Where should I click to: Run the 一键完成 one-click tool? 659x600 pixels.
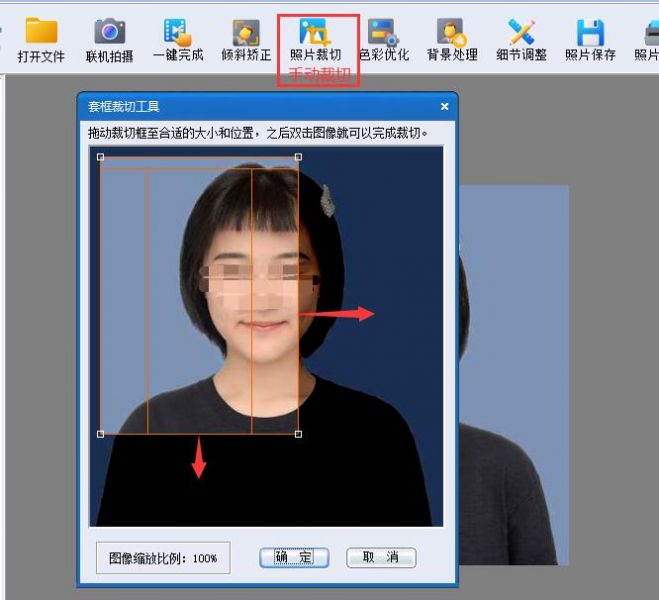tap(178, 40)
